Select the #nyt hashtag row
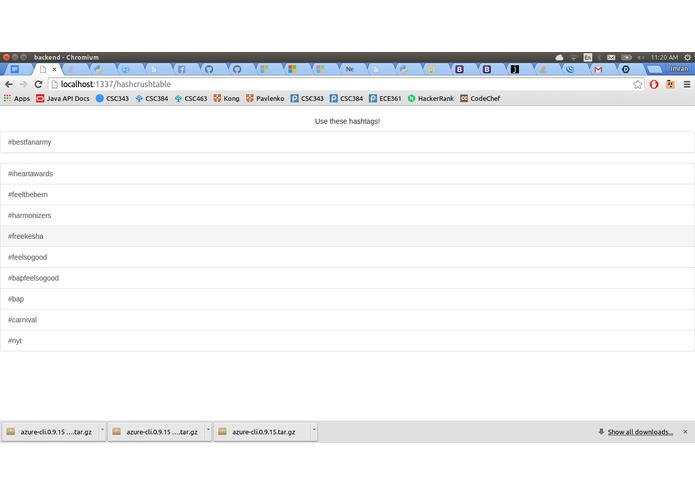The height and width of the screenshot is (494, 695). (348, 341)
